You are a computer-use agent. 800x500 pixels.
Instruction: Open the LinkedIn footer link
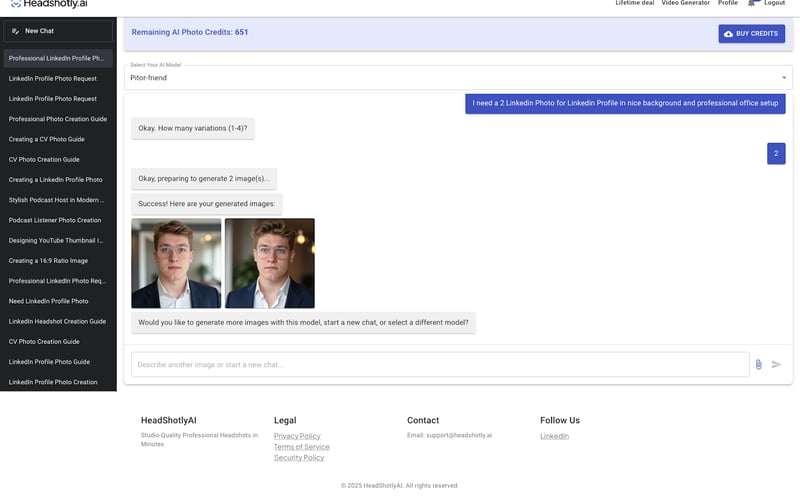(x=554, y=436)
